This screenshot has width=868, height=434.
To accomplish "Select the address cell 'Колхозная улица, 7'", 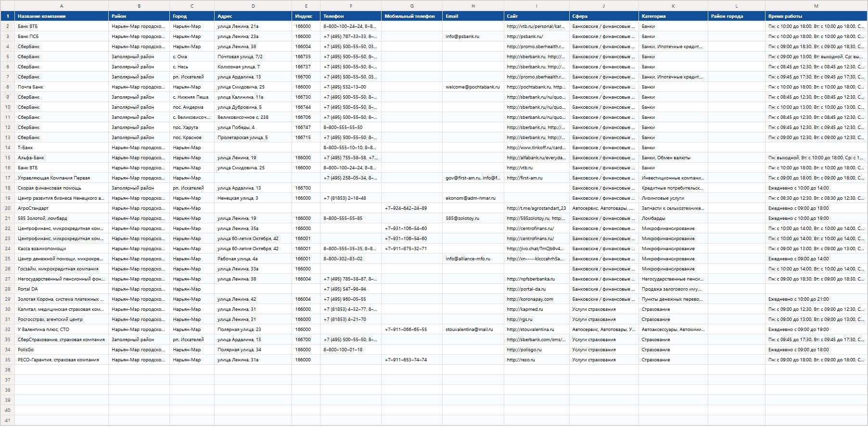I will coord(253,67).
